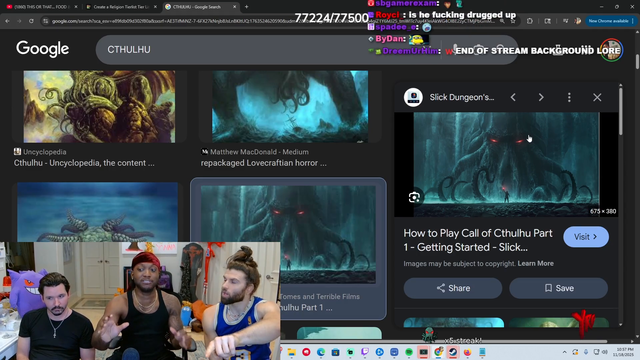Open Microsoft Edge from the taskbar
The image size is (640, 360).
tap(321, 352)
